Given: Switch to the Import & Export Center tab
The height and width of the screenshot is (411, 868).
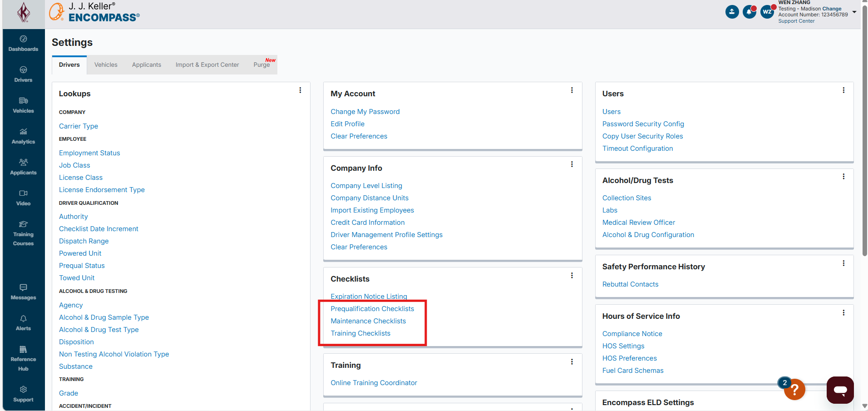Looking at the screenshot, I should click(x=207, y=65).
